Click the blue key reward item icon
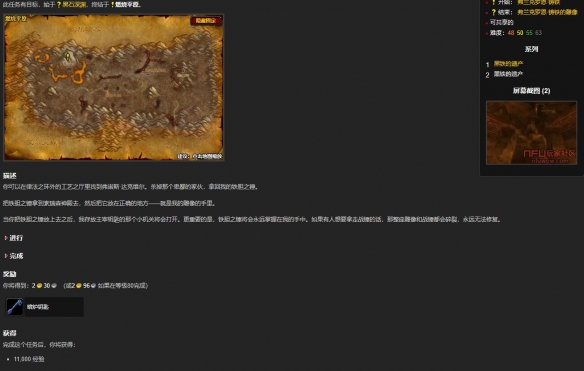Screen dimensions: 584x371 (x=15, y=307)
